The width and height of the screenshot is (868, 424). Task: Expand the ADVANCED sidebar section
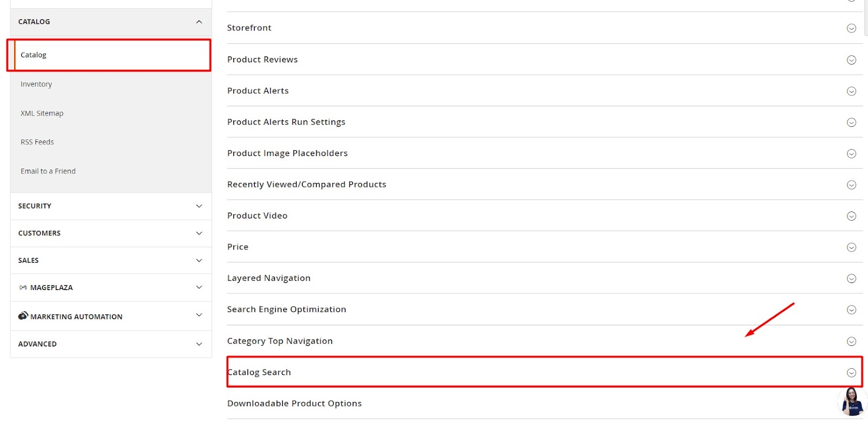111,344
